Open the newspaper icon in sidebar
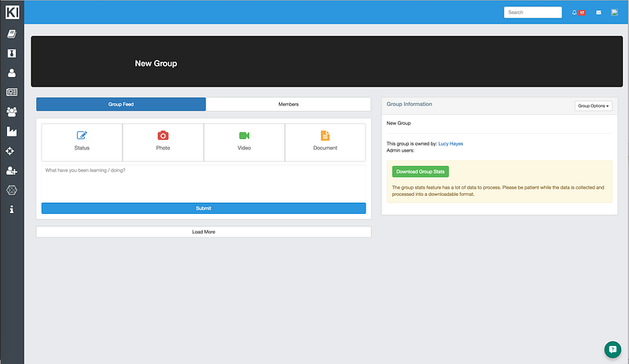 (12, 92)
